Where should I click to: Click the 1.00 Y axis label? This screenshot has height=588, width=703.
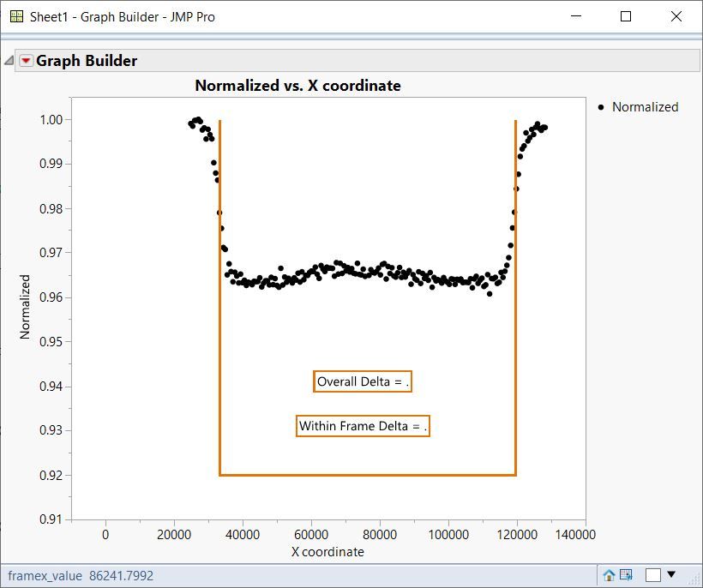coord(51,120)
